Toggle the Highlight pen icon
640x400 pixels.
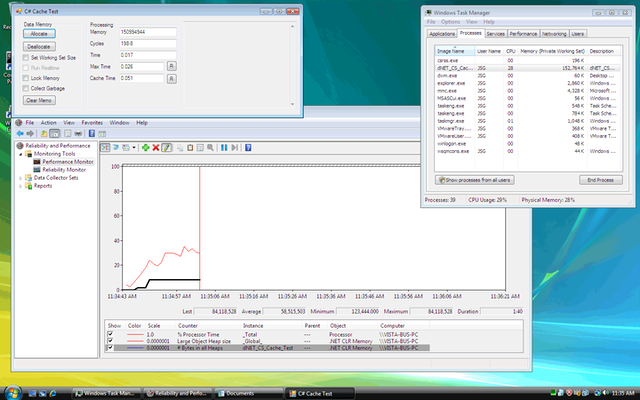click(167, 147)
